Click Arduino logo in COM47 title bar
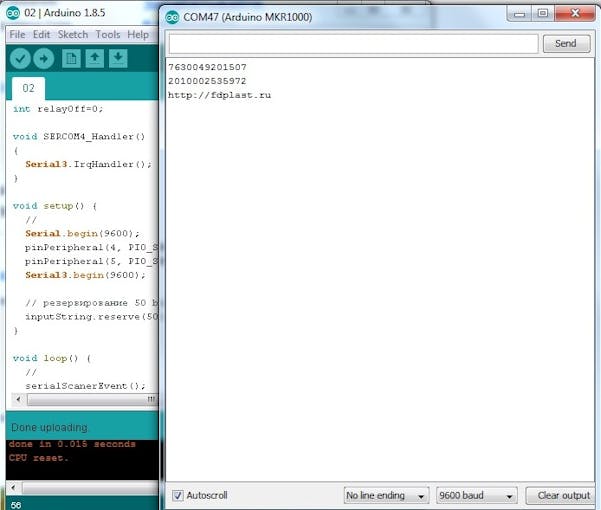The image size is (601, 510). tap(172, 17)
